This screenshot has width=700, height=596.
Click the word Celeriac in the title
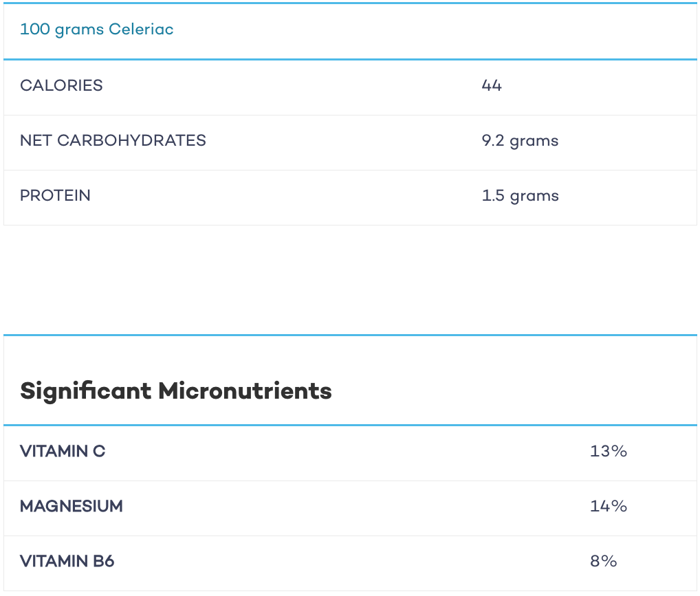click(x=141, y=29)
